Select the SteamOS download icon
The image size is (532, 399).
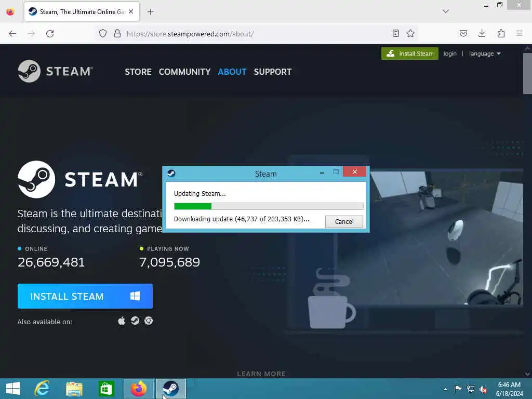coord(135,321)
